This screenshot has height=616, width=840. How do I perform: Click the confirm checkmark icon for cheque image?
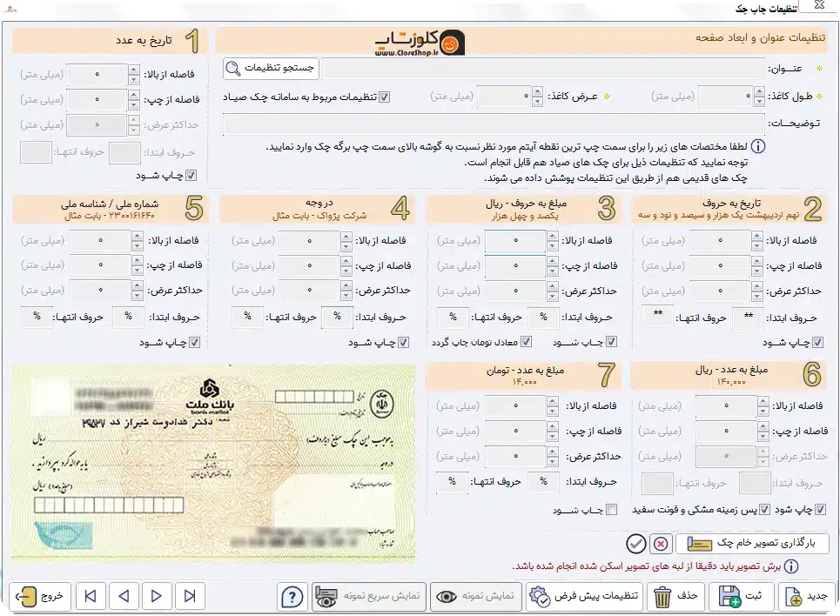coord(636,544)
